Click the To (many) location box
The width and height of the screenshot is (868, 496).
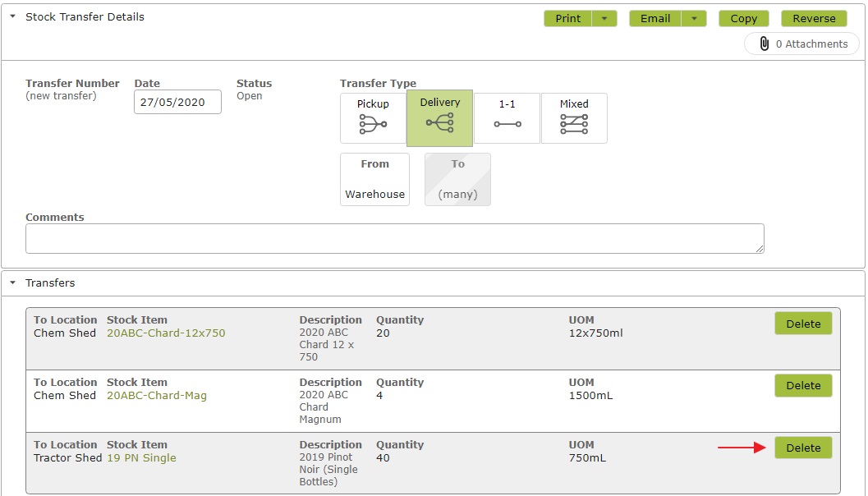[457, 179]
